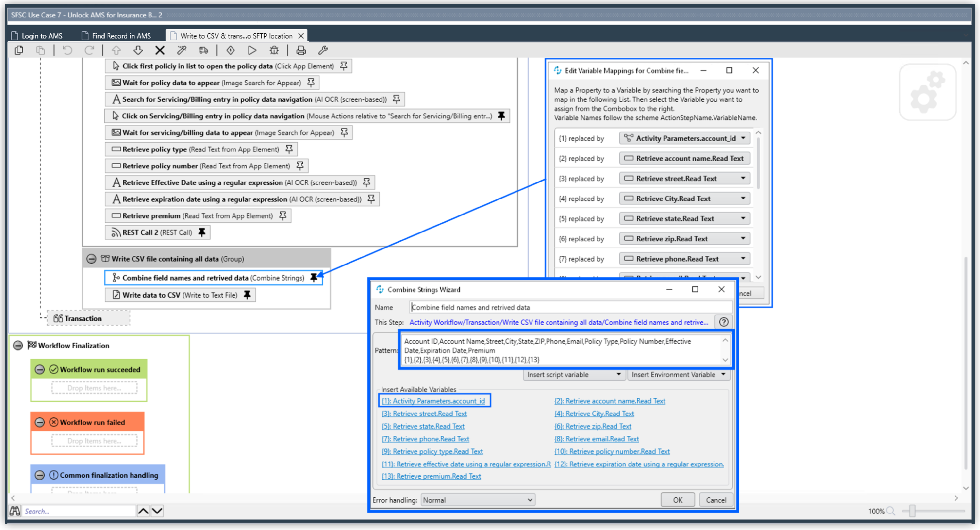Switch to the Find Record in AMS tab
This screenshot has width=980, height=530.
(121, 35)
